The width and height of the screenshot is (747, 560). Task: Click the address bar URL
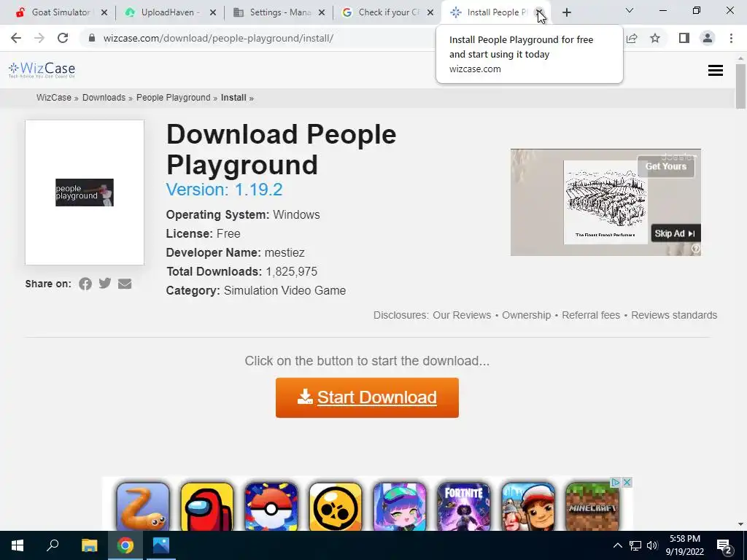click(218, 38)
